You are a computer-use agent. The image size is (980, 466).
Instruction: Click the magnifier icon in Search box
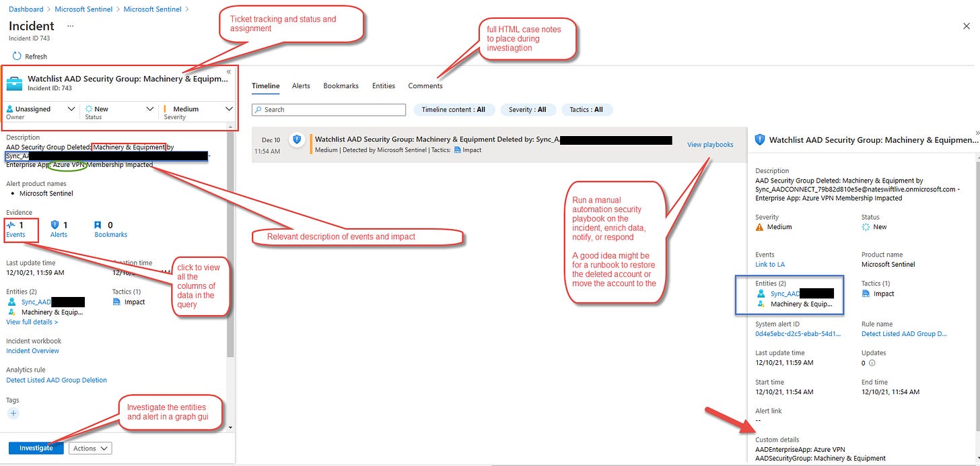click(x=258, y=110)
